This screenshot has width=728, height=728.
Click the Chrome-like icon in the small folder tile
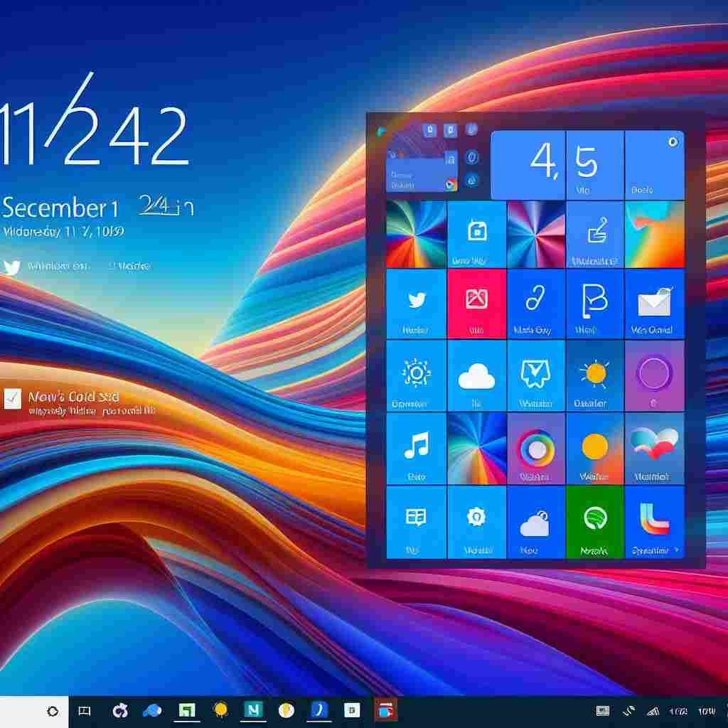450,185
